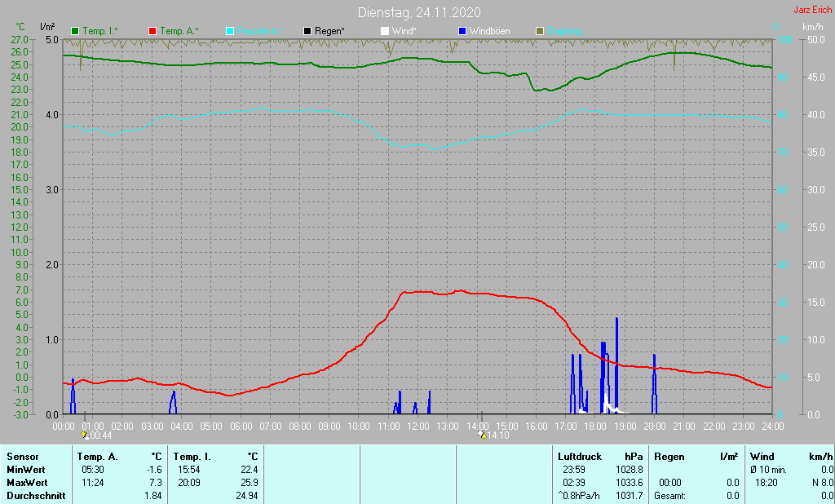The height and width of the screenshot is (504, 835).
Task: Click the pressure time '02:39'
Action: 574,483
